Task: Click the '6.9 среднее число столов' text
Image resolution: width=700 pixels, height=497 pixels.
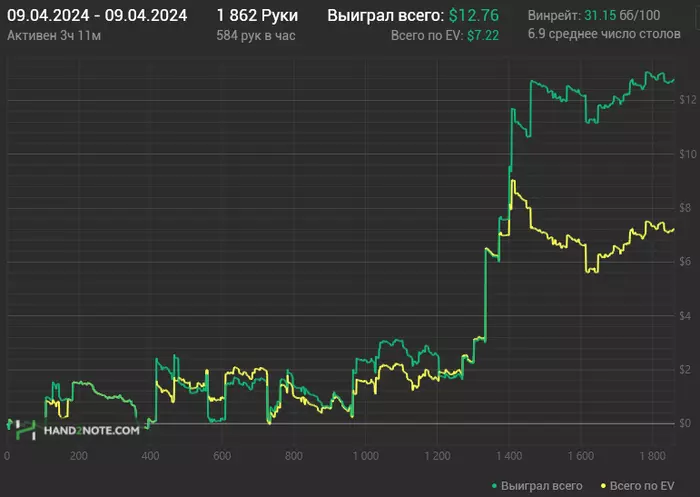Action: [x=604, y=34]
